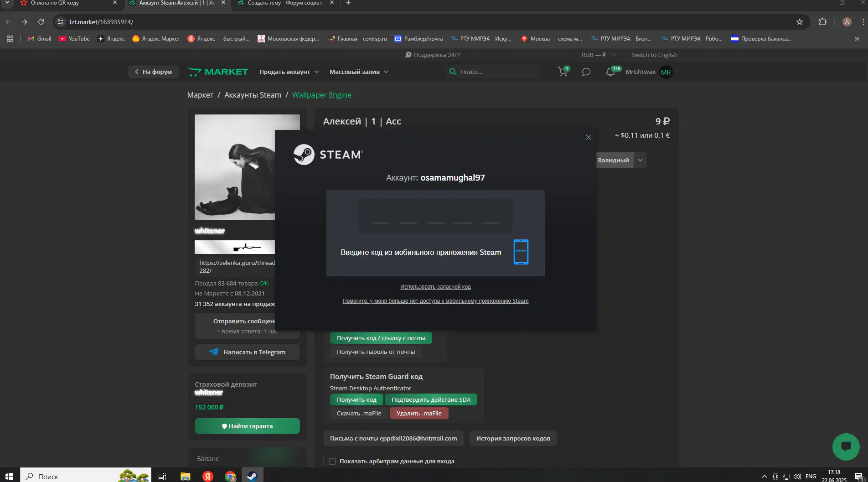Screen dimensions: 868x482
Task: Open the bookmarks apps grid icon
Action: click(10, 39)
